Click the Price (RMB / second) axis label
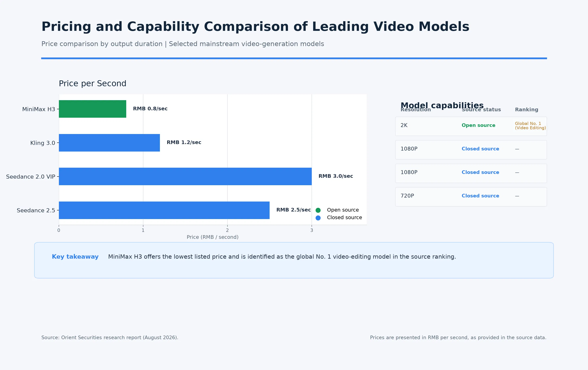 [x=213, y=237]
